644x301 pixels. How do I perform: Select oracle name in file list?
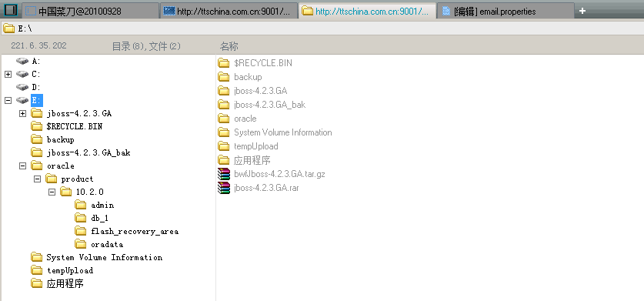(245, 119)
